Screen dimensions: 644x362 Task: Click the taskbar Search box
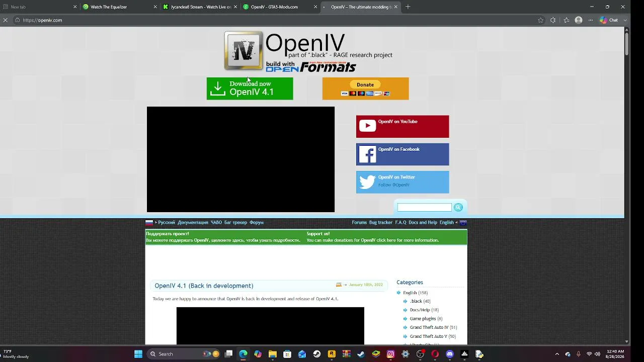pyautogui.click(x=184, y=354)
